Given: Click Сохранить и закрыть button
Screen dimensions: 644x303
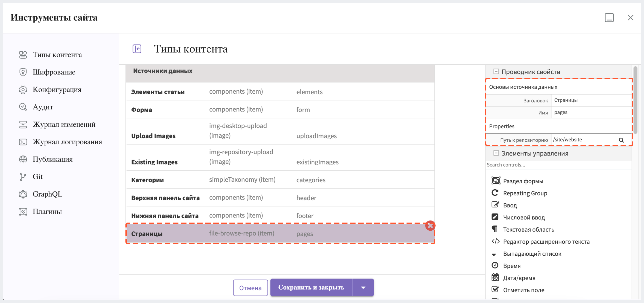Looking at the screenshot, I should [311, 288].
